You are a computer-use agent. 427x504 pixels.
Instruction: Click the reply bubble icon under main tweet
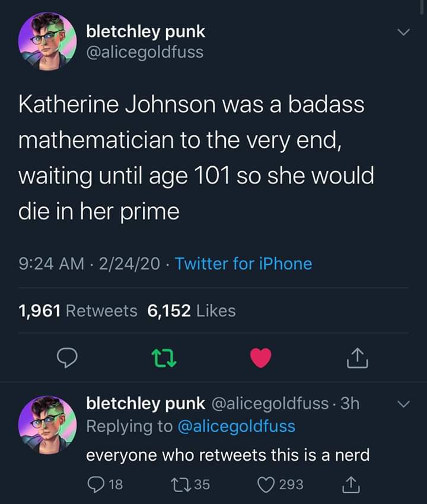pos(65,357)
